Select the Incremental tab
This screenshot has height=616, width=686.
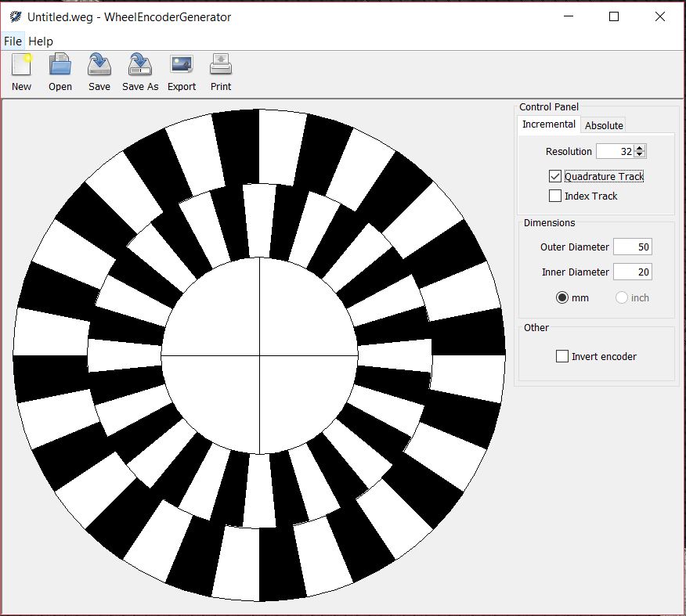pos(549,124)
